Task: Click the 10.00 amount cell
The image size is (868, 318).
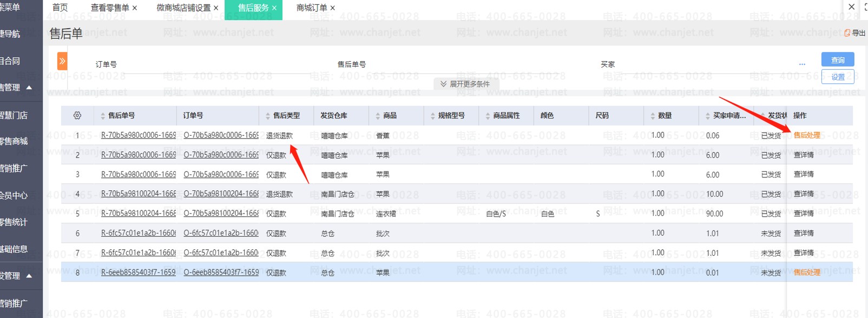Action: pyautogui.click(x=715, y=194)
